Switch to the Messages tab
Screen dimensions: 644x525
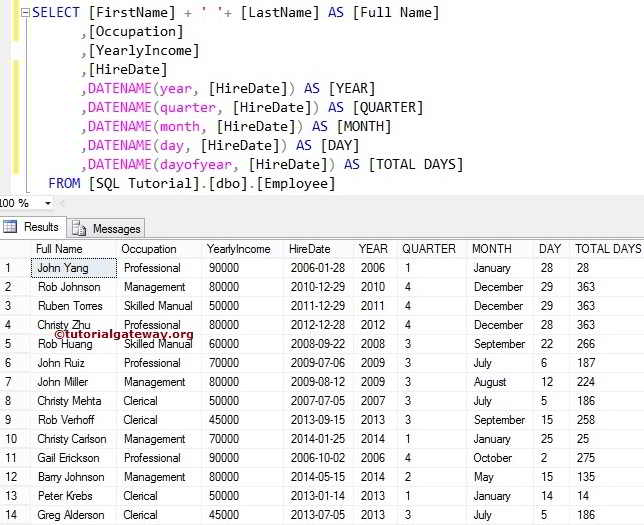click(106, 228)
